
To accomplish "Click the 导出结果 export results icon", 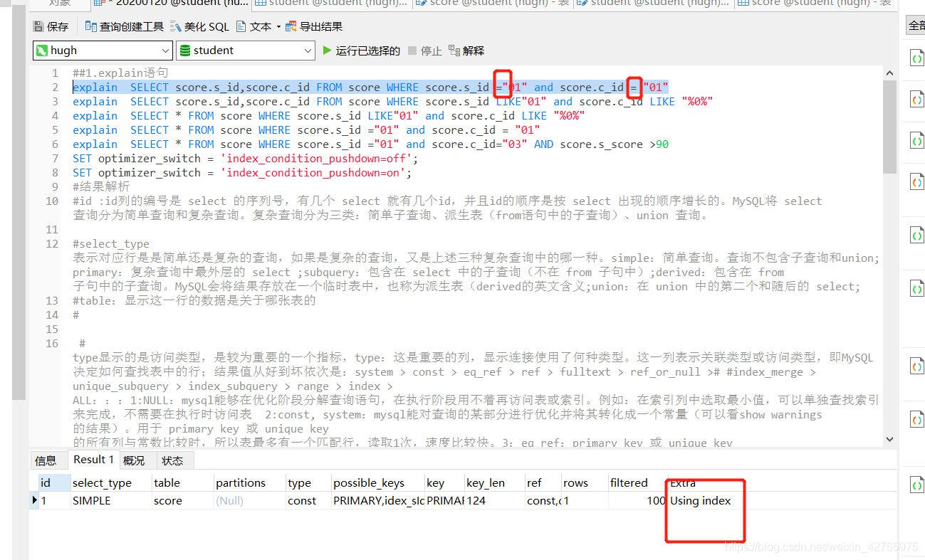I will (291, 27).
